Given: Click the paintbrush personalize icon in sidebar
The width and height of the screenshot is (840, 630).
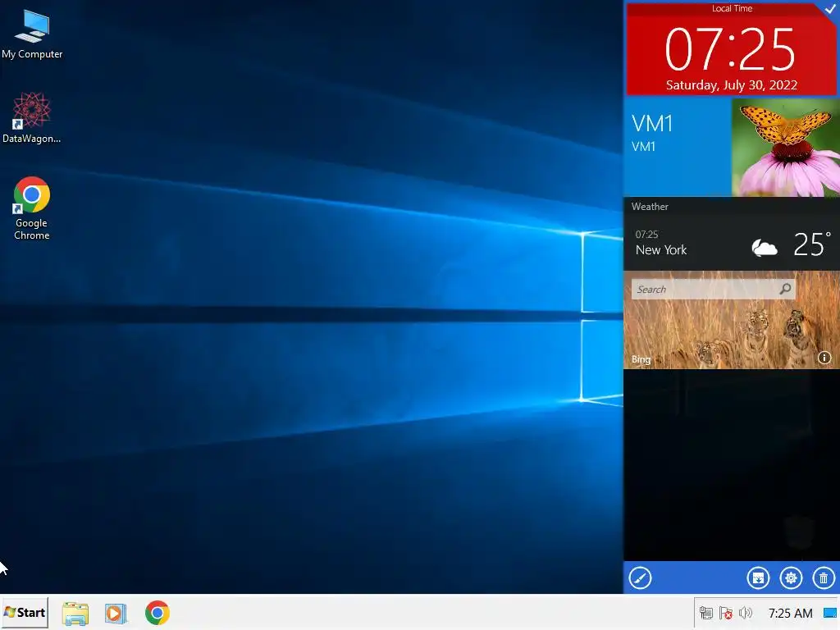Looking at the screenshot, I should pyautogui.click(x=640, y=578).
